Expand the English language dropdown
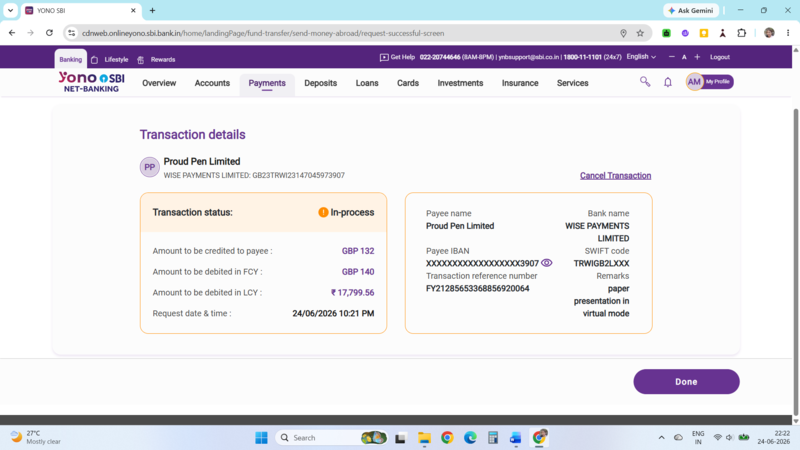The image size is (800, 450). pyautogui.click(x=641, y=57)
